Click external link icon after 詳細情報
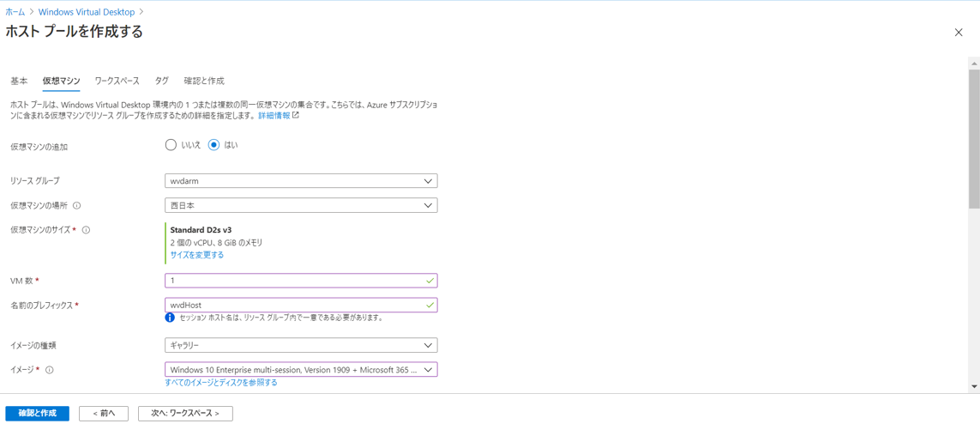Viewport: 980px width, 424px height. 296,116
